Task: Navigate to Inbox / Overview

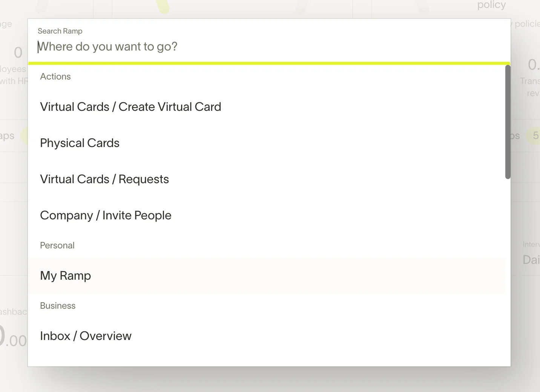Action: [86, 336]
